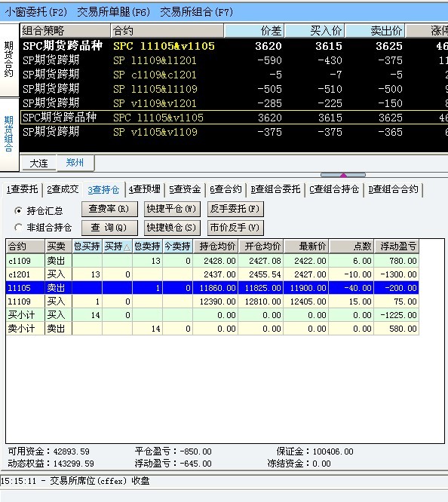
Task: Click the 快捷锁仓(S) button
Action: (x=172, y=228)
